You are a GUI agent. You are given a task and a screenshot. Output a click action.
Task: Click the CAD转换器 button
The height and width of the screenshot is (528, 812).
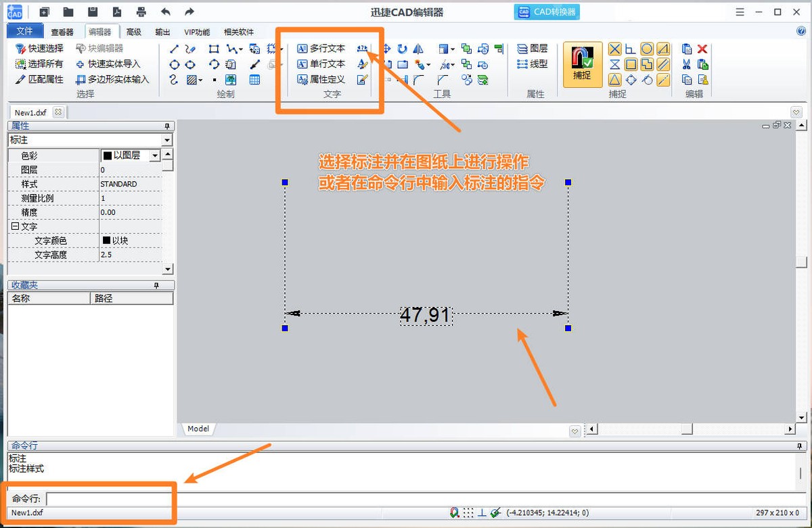click(x=547, y=12)
